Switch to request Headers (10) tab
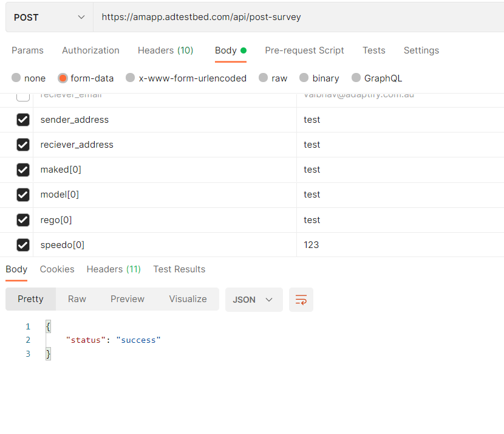Image resolution: width=504 pixels, height=434 pixels. [166, 50]
